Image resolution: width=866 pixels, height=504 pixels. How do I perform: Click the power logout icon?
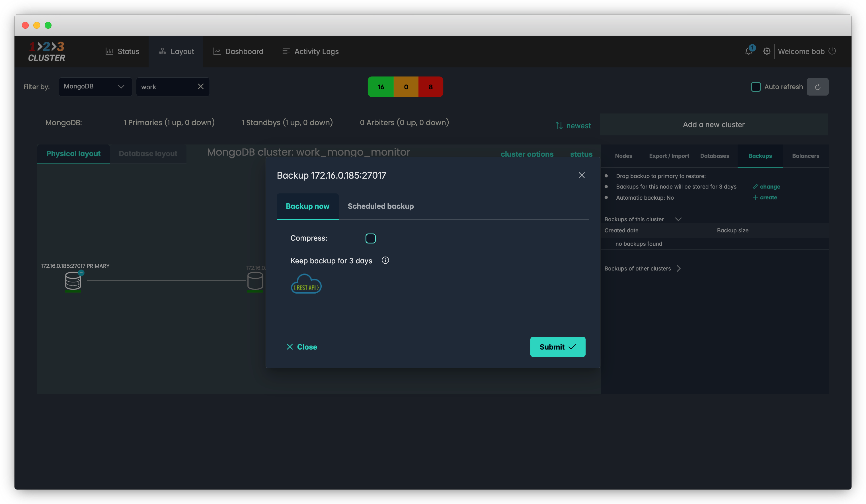(x=832, y=51)
